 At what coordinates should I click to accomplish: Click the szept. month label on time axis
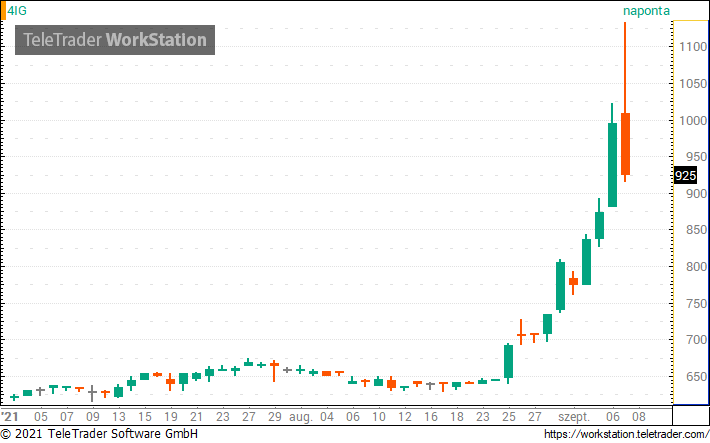coord(574,417)
